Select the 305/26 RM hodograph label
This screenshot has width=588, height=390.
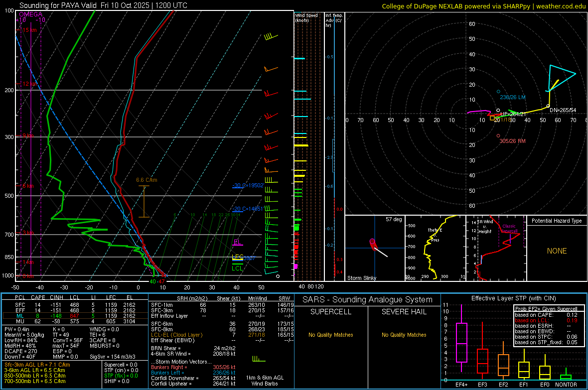click(512, 141)
